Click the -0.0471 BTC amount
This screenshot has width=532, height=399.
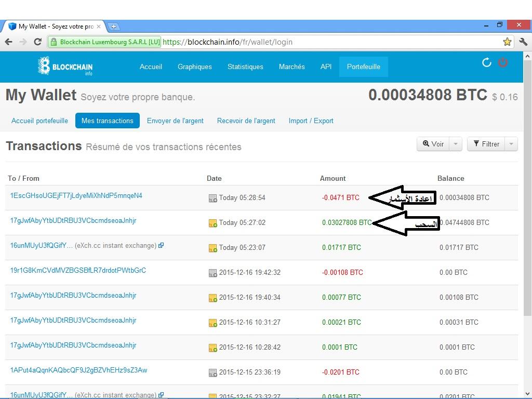[340, 198]
